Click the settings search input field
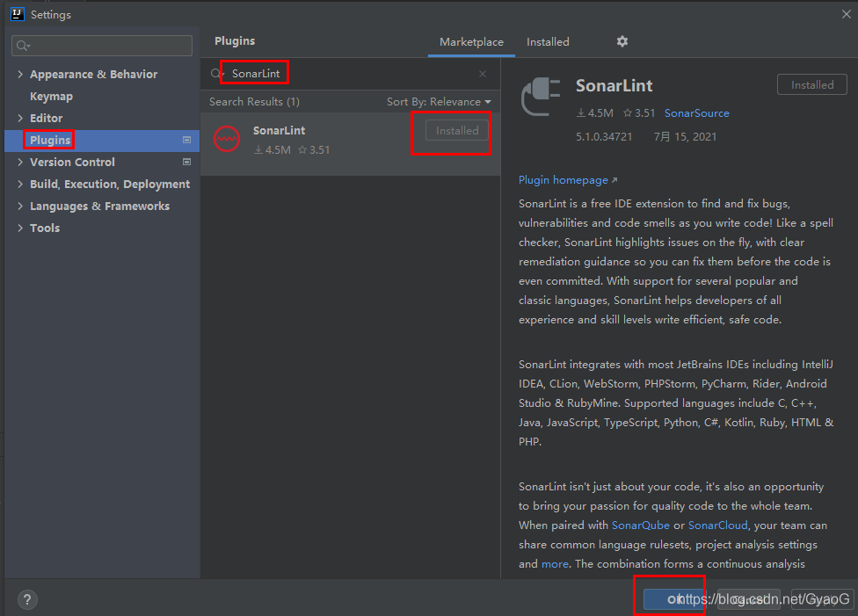 [102, 46]
